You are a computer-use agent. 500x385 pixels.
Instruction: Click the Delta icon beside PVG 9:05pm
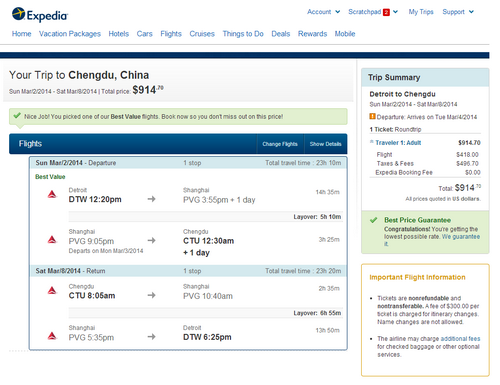52,239
